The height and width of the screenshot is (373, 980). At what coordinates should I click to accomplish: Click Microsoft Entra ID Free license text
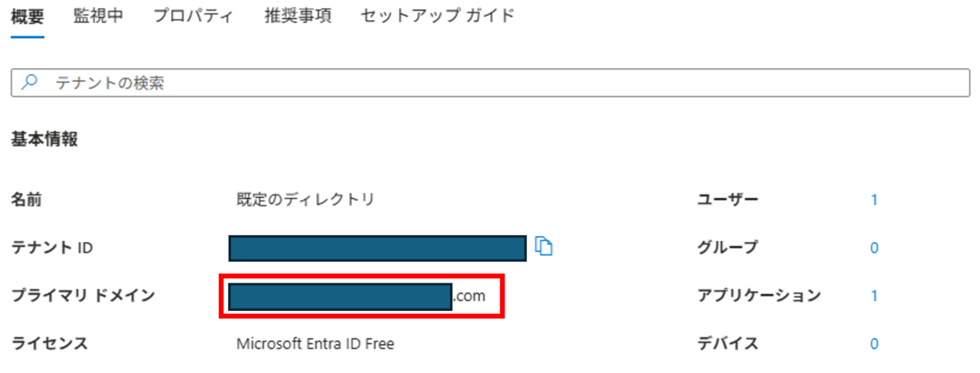pos(315,344)
